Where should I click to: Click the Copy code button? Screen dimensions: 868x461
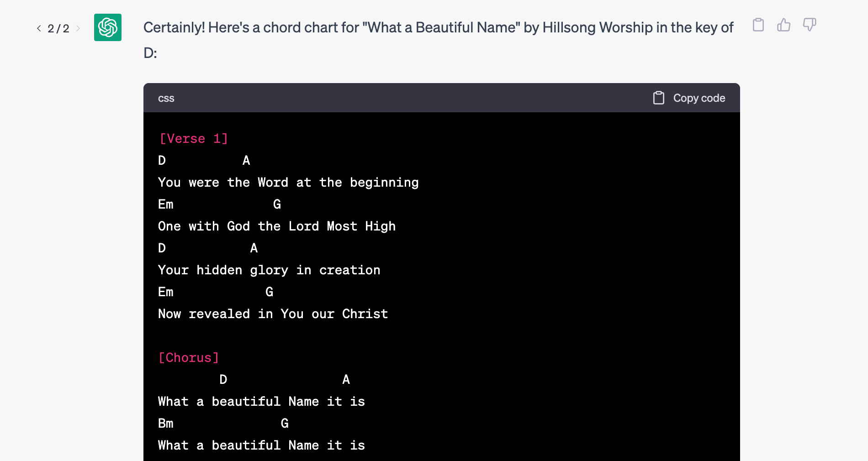(689, 98)
